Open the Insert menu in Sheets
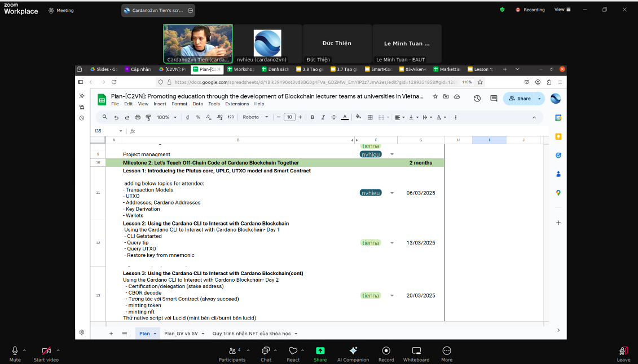 pos(160,104)
